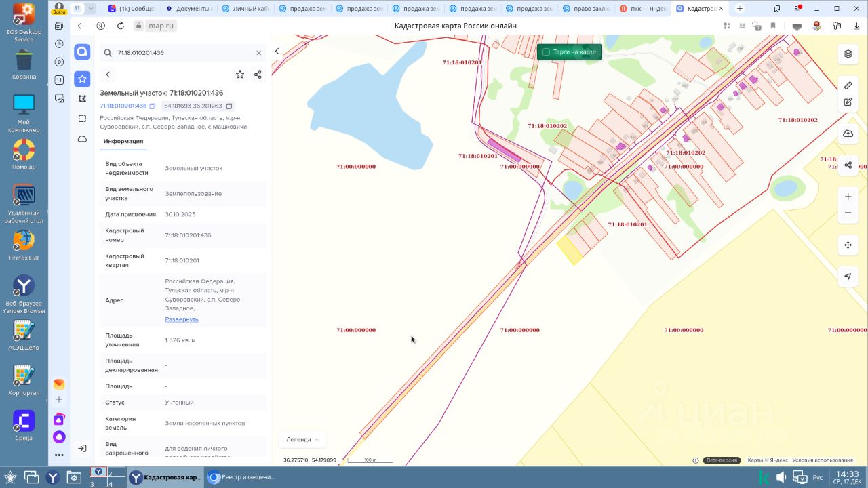Open the map layers panel
Viewport: 868px width, 488px height.
click(848, 54)
